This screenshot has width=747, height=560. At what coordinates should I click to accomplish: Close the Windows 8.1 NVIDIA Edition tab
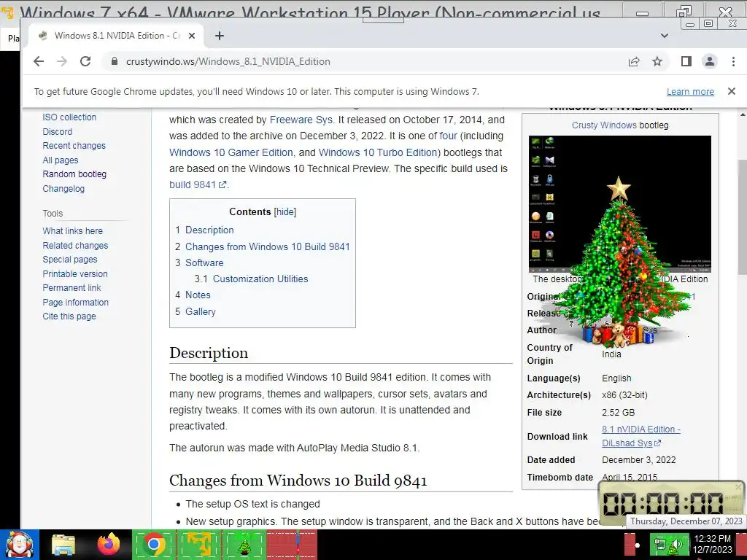click(x=192, y=36)
